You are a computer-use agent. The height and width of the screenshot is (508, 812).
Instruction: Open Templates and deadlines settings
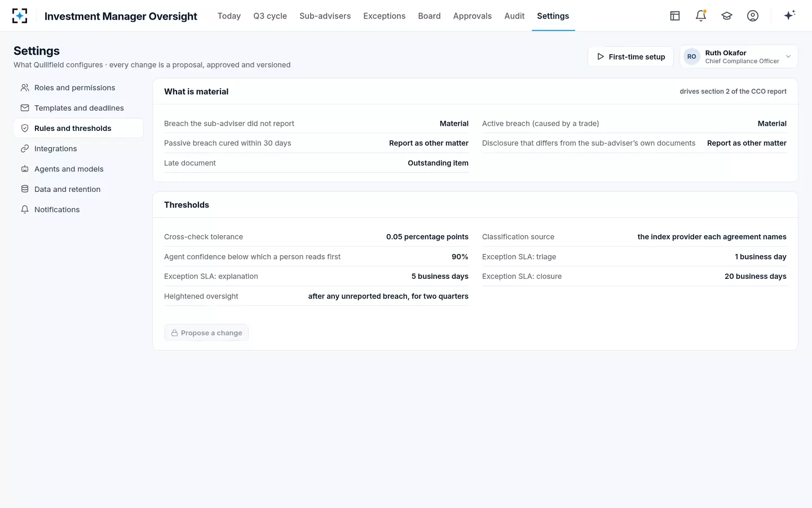pos(78,108)
